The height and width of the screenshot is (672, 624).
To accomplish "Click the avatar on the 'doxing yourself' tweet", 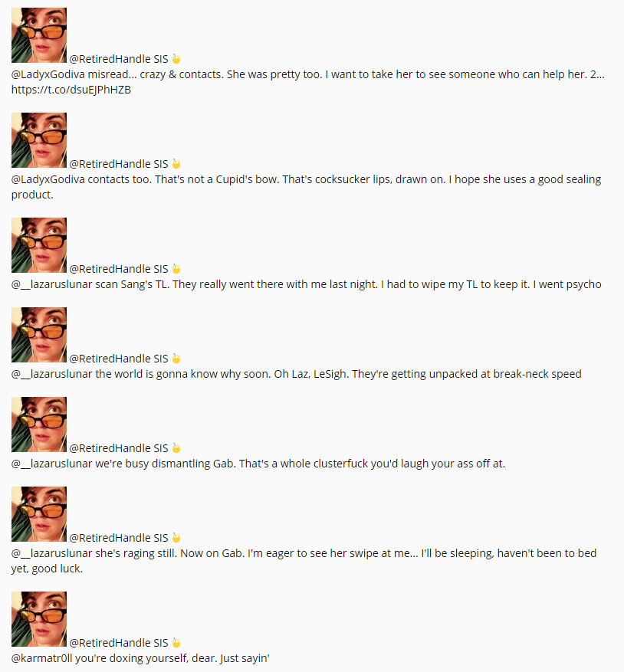I will pos(39,619).
